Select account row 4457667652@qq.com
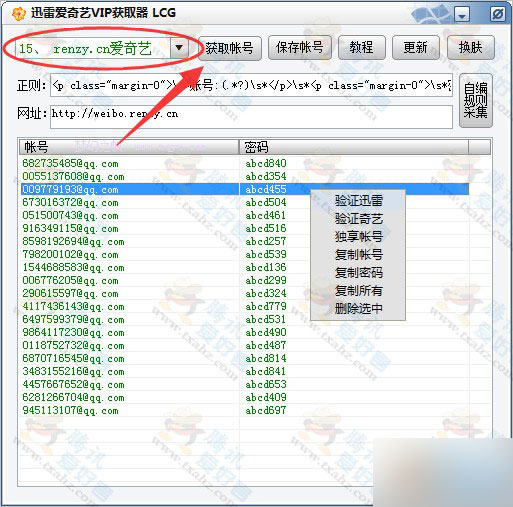This screenshot has width=513, height=507. point(73,384)
